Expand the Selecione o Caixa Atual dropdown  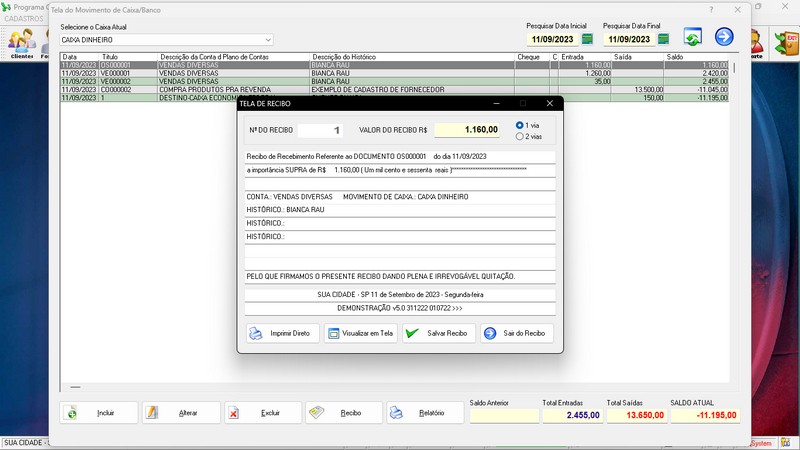[268, 40]
